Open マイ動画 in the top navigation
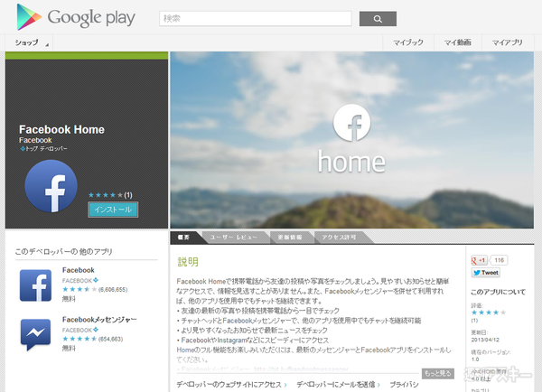 (458, 42)
